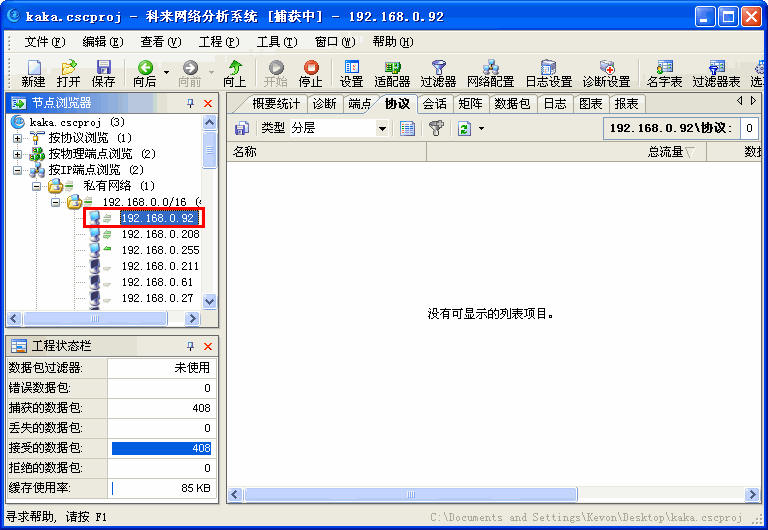Click the green refresh icon in protocol toolbar
The width and height of the screenshot is (768, 530).
464,128
